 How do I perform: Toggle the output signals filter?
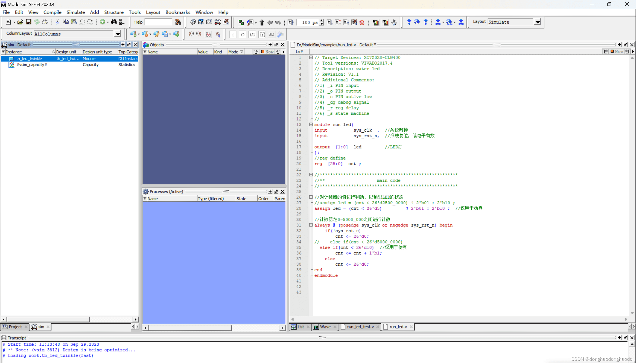[x=242, y=34]
